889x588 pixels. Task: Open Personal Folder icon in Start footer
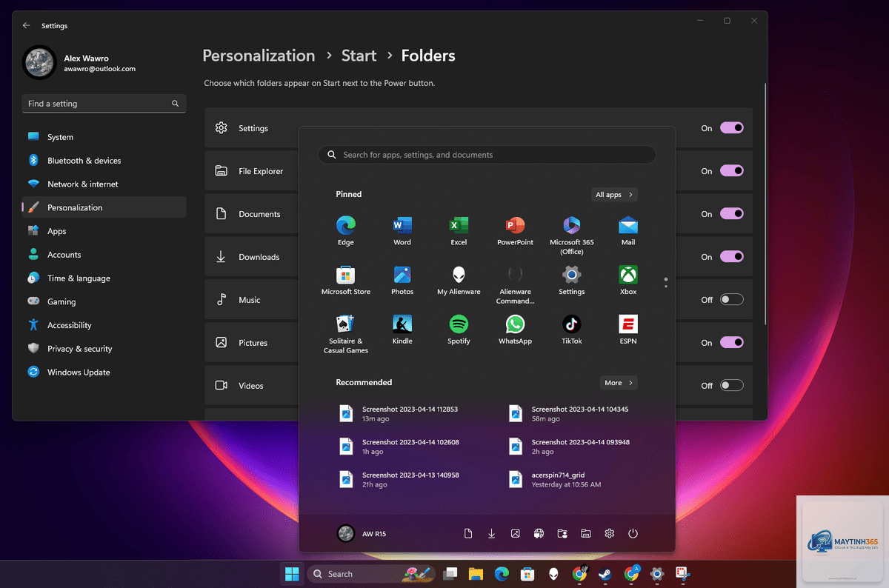coord(562,533)
